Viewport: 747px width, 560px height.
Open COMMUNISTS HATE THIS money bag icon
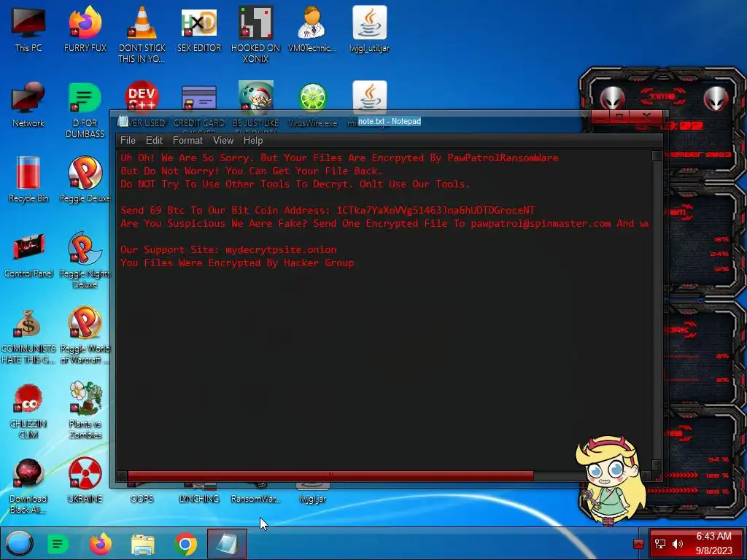click(28, 336)
